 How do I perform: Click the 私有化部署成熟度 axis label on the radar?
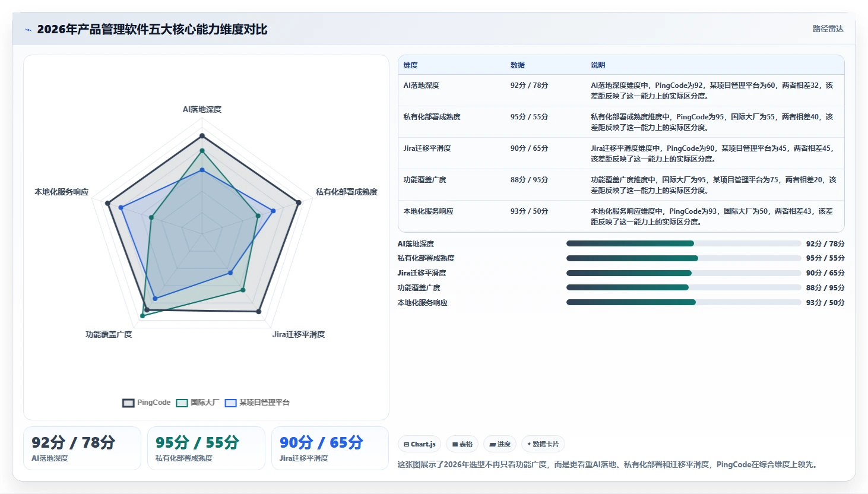tap(347, 192)
